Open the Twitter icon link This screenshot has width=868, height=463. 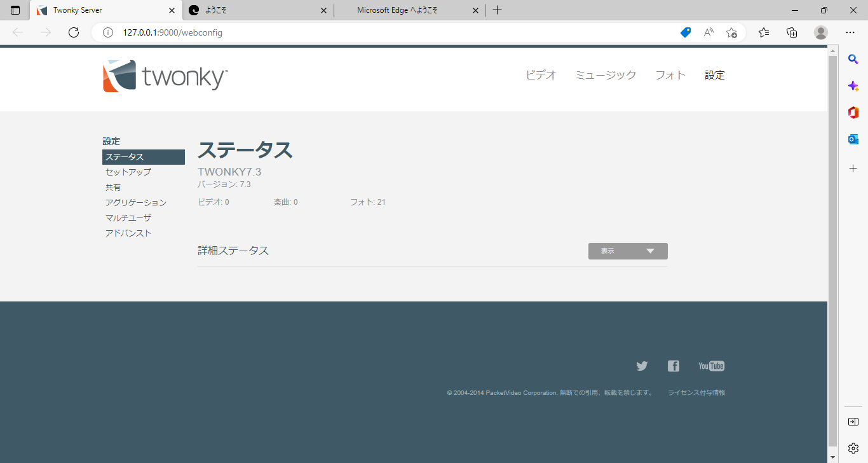coord(642,366)
